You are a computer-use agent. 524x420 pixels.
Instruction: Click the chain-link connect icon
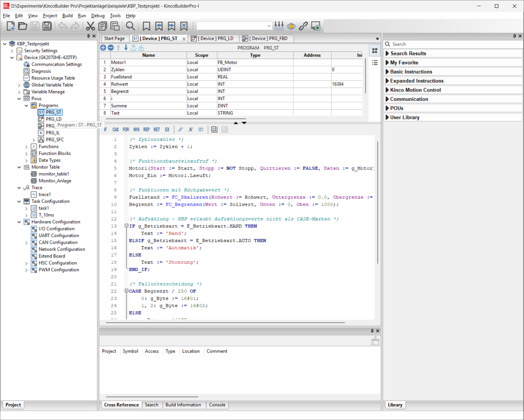coord(303,26)
